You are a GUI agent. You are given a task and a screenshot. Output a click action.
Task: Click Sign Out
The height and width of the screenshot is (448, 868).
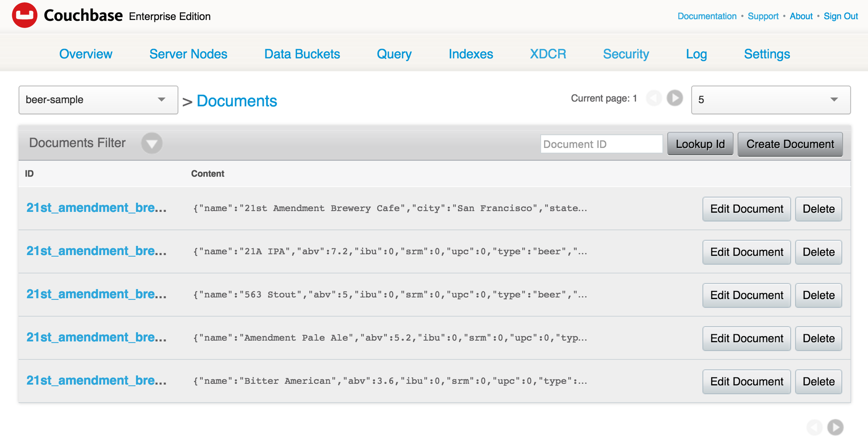[x=840, y=16]
